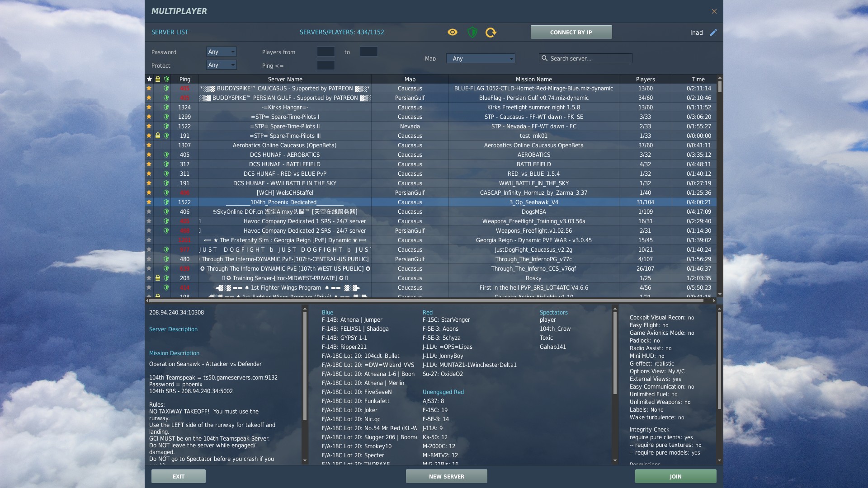Sort by lock column header icon
The image size is (868, 488).
158,79
